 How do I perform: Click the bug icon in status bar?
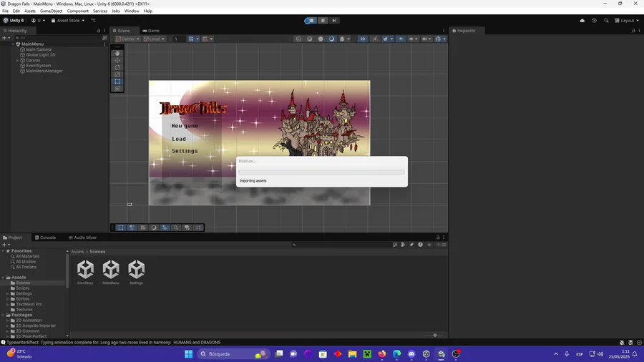click(622, 342)
